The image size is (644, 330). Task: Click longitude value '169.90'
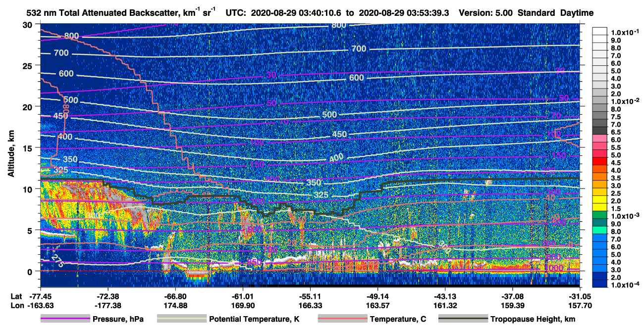click(x=244, y=305)
